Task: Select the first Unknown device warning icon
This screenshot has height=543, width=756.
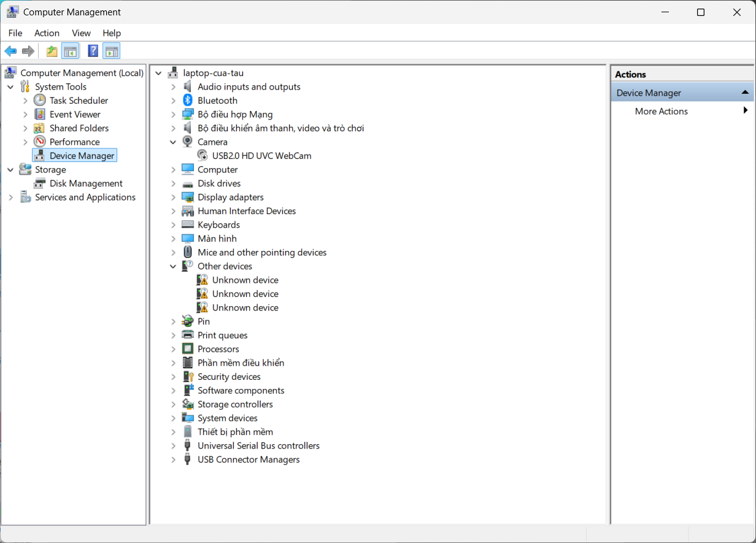Action: tap(202, 280)
